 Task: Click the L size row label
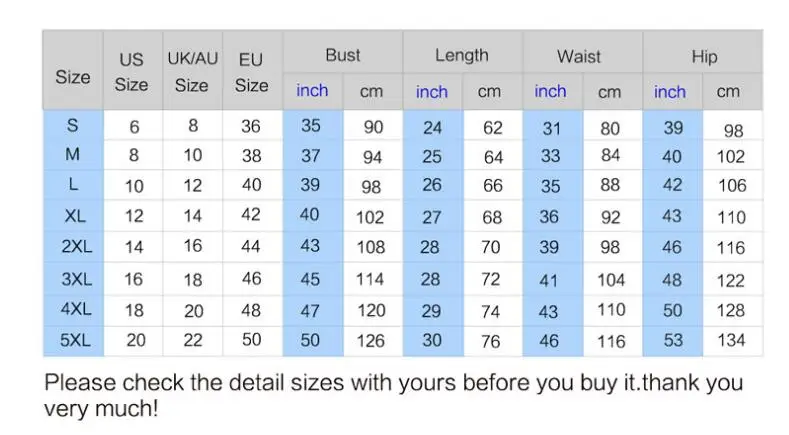73,184
